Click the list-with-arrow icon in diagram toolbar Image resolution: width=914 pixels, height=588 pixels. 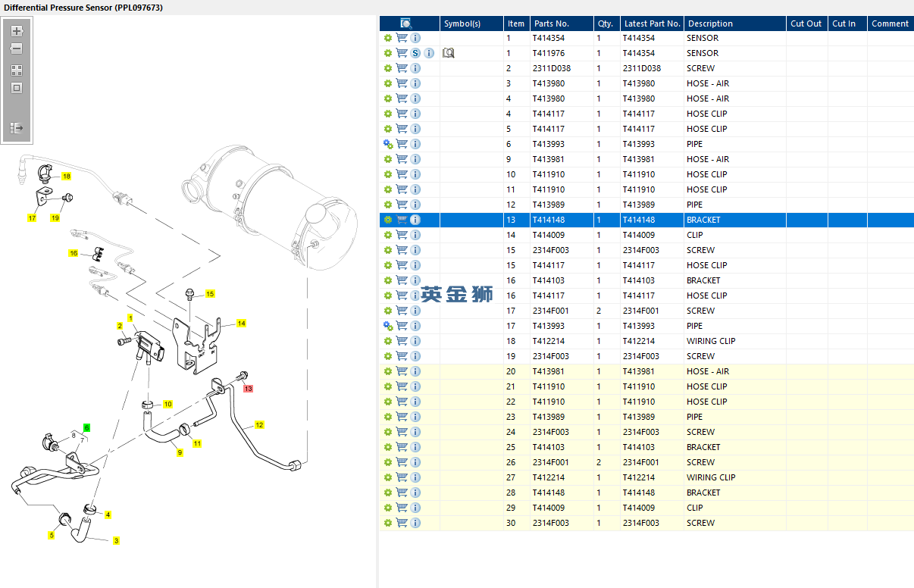(17, 129)
